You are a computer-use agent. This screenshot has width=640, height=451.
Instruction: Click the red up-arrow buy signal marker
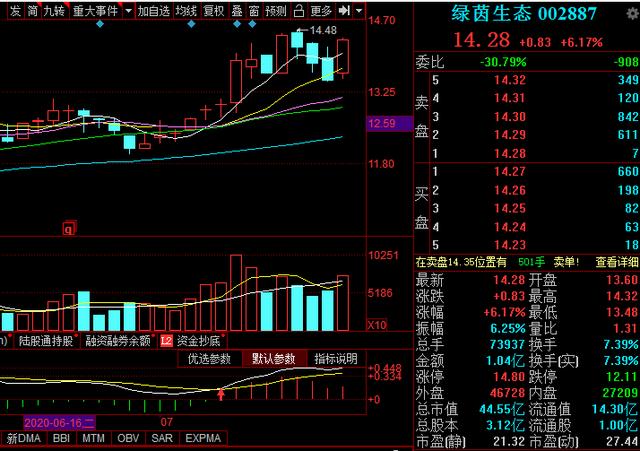(x=221, y=394)
